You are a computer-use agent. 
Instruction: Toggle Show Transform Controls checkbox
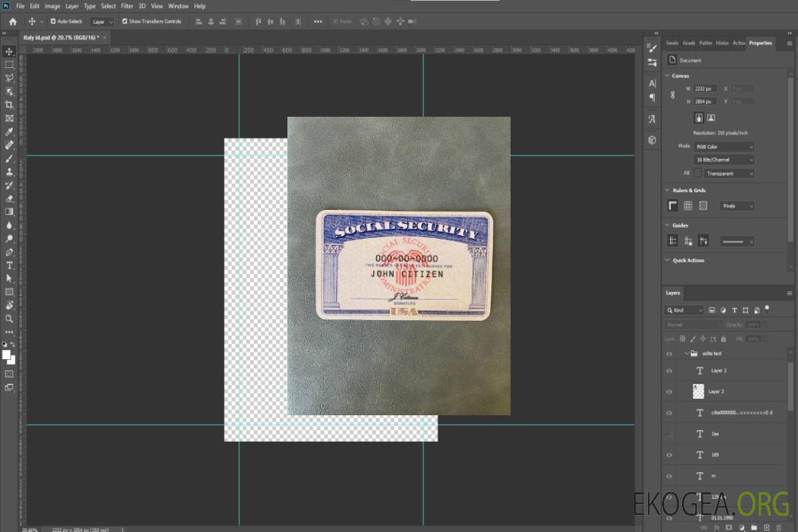pyautogui.click(x=125, y=21)
